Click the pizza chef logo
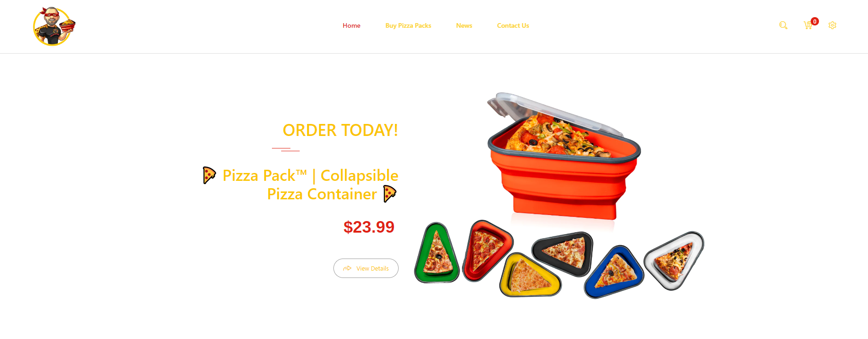868x339 pixels. click(x=54, y=26)
